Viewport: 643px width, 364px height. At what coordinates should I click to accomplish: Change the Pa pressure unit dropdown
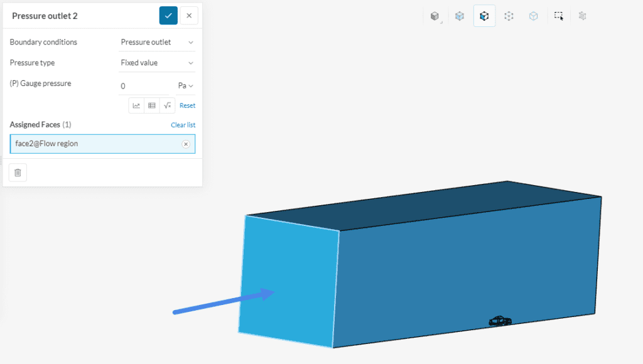coord(186,85)
